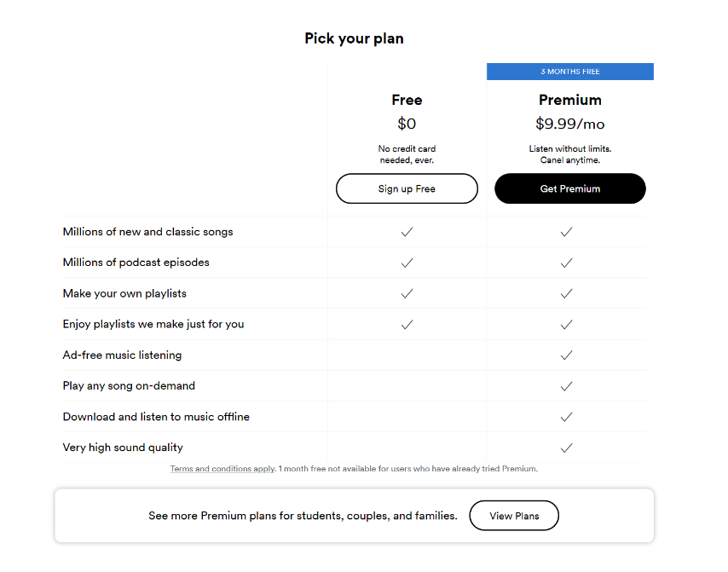
Task: Click Premium checkmark for Very high sound quality
Action: tap(566, 448)
